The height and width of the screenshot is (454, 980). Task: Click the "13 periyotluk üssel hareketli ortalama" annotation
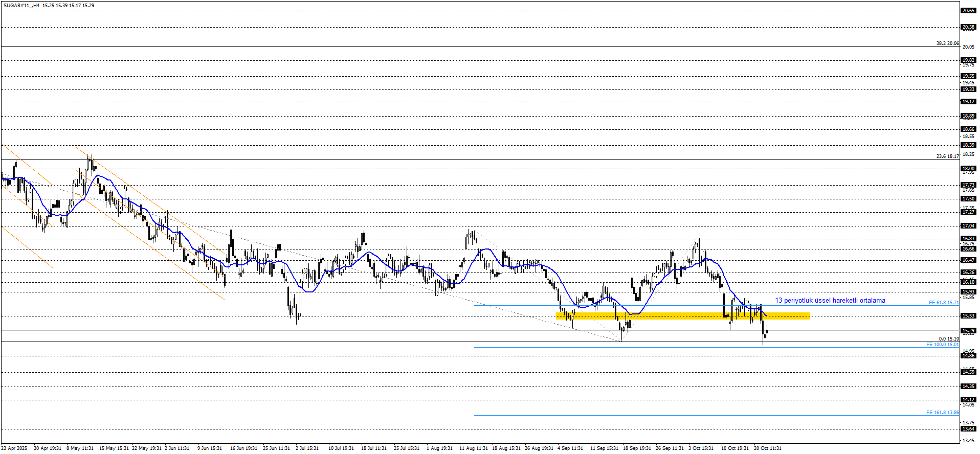830,301
